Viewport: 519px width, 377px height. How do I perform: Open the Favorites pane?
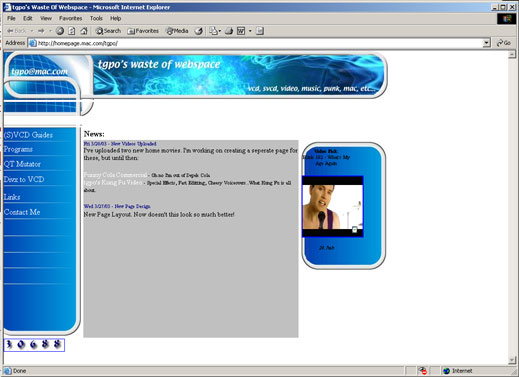pyautogui.click(x=143, y=31)
